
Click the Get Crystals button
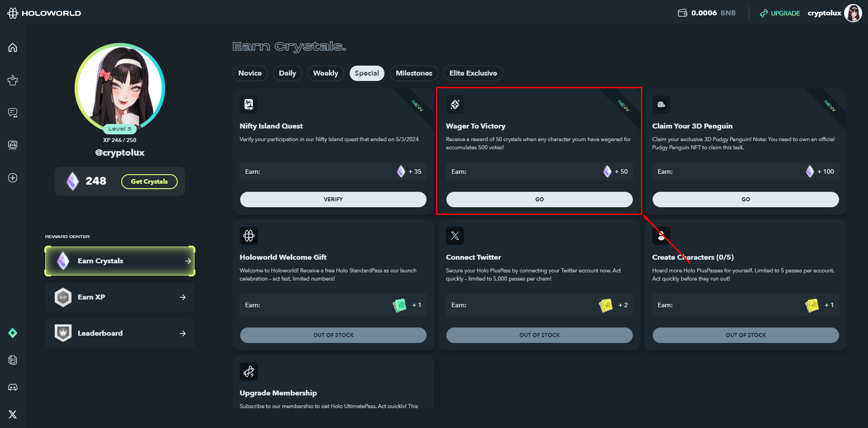pos(149,181)
